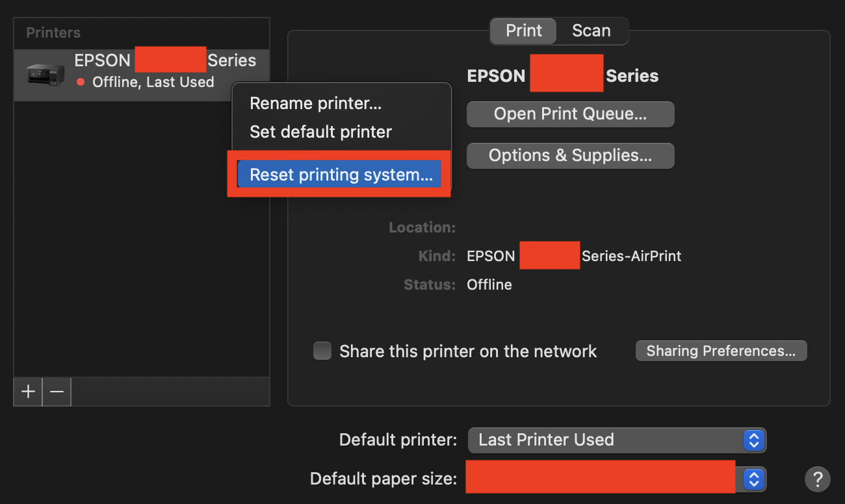Viewport: 845px width, 504px height.
Task: Click the EPSON printer thumbnail icon
Action: tap(45, 75)
